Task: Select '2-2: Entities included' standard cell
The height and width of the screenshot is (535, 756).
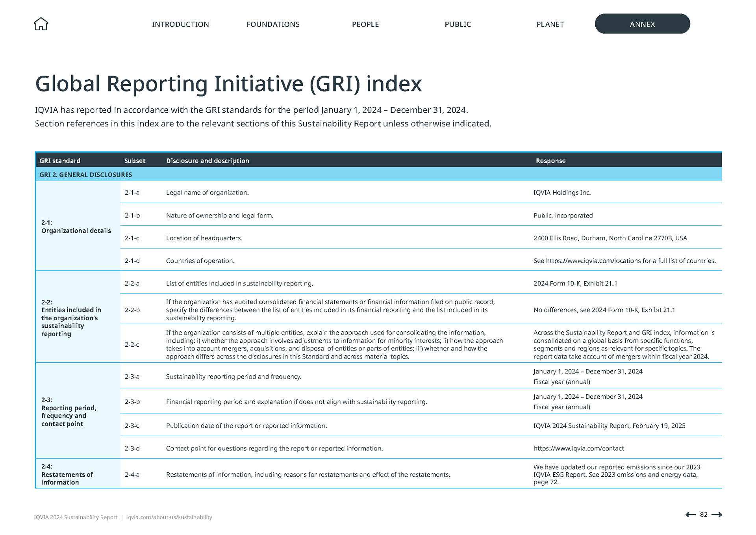Action: [78, 318]
